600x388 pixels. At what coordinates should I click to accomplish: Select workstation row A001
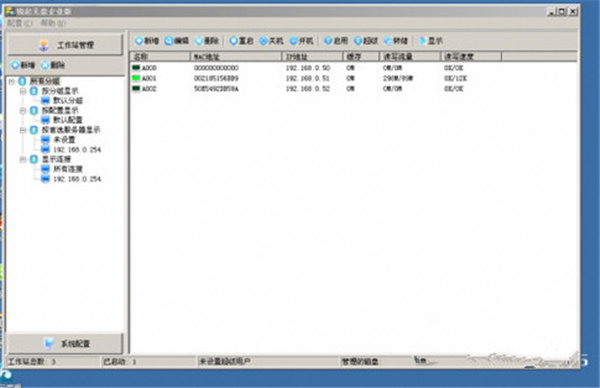pyautogui.click(x=354, y=78)
